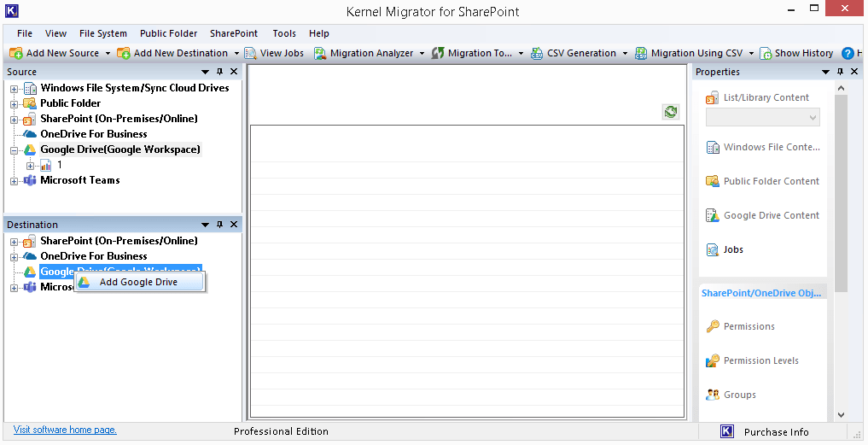Open the Help menu

click(319, 33)
